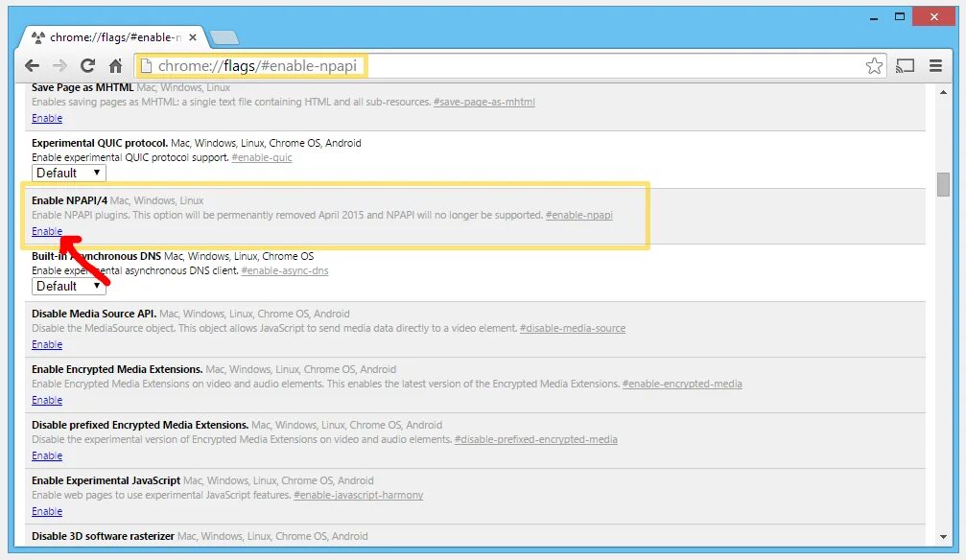Image resolution: width=966 pixels, height=560 pixels.
Task: Minimize the Chrome window
Action: pos(874,17)
